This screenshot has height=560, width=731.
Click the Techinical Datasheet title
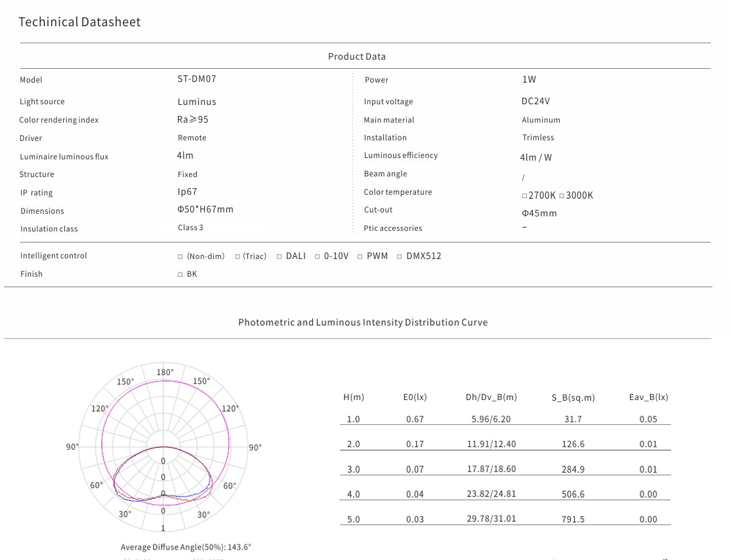(79, 22)
